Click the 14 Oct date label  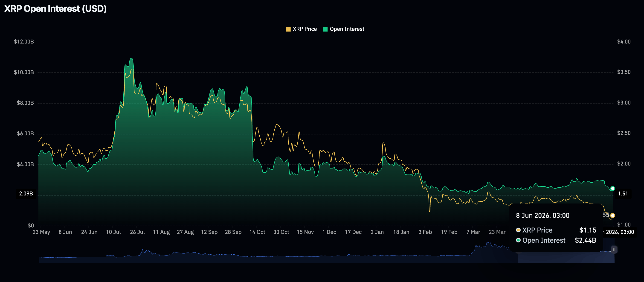pos(257,232)
